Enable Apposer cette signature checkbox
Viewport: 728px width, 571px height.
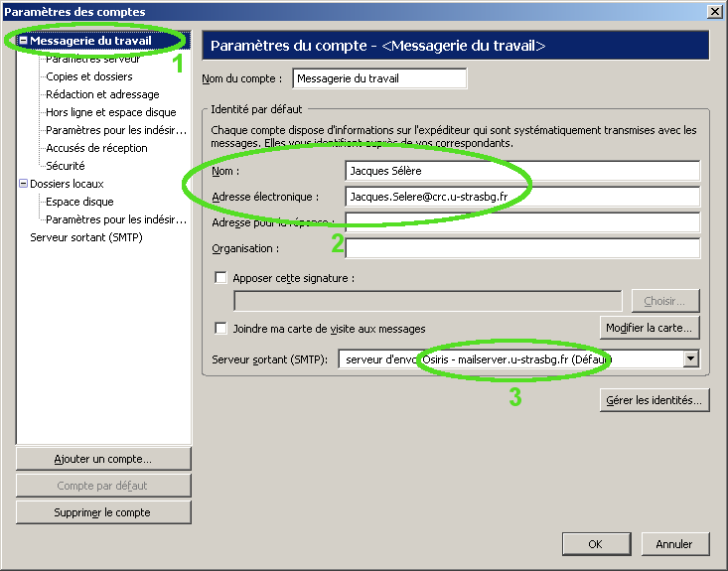point(221,278)
